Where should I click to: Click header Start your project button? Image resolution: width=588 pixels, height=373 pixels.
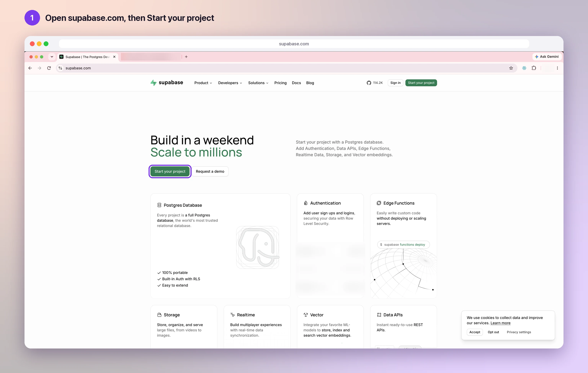421,83
